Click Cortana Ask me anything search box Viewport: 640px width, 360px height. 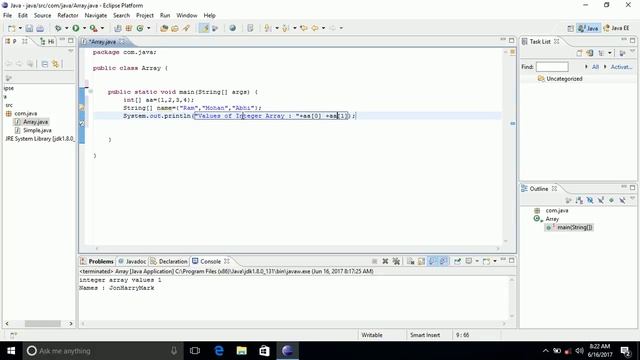(102, 351)
